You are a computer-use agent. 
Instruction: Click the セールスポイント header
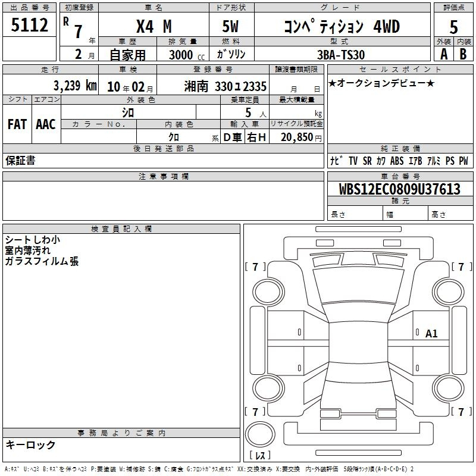coord(400,69)
